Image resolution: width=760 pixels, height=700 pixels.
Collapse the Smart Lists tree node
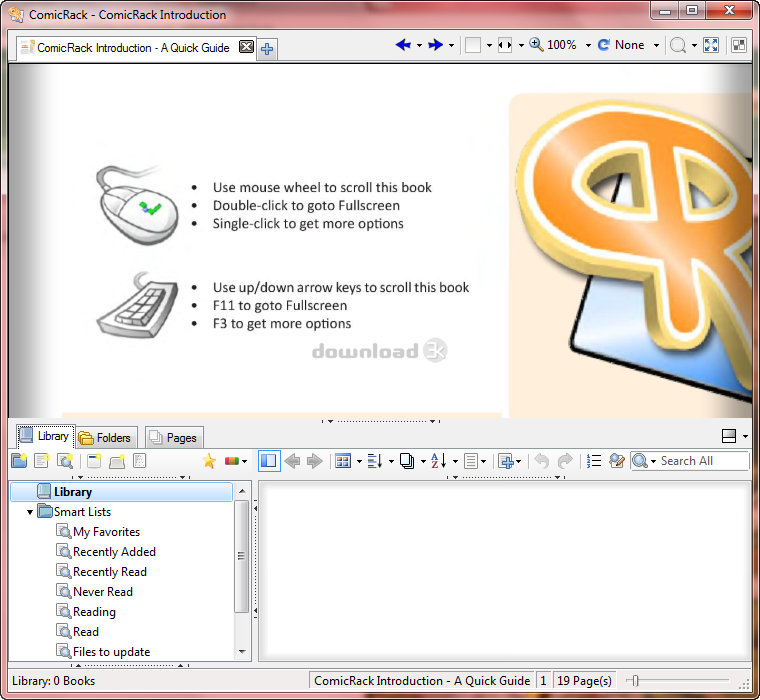[x=30, y=512]
